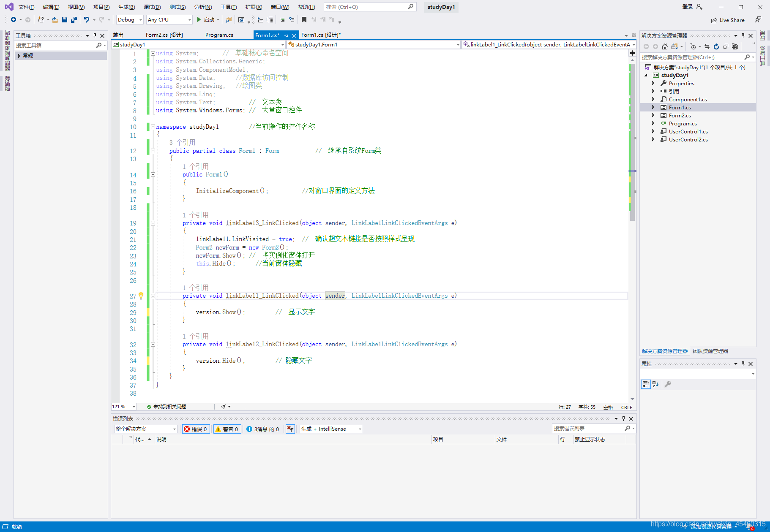Open the Extensions menu
Viewport: 770px width, 532px height.
click(x=254, y=7)
